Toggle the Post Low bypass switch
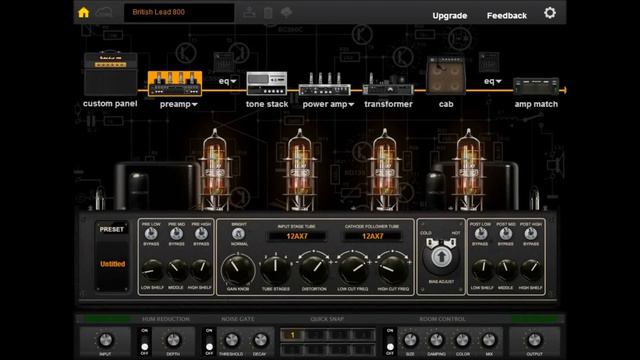 click(480, 234)
